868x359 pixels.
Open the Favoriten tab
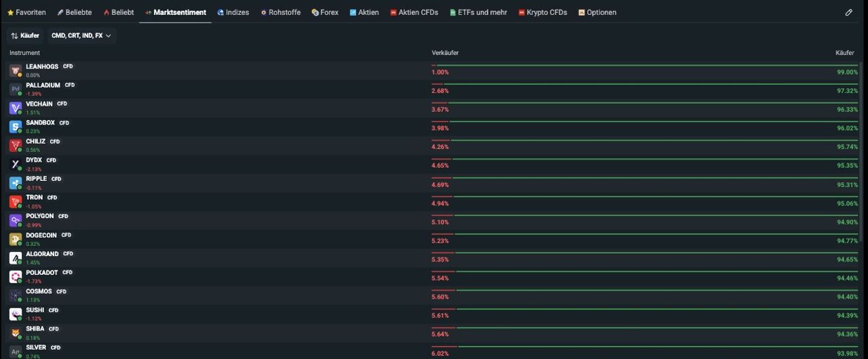click(26, 12)
